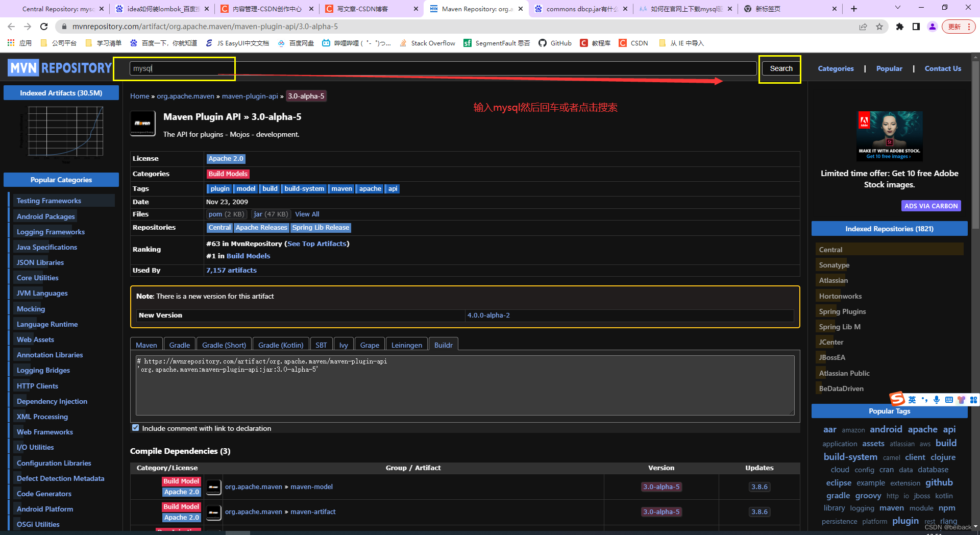
Task: Click Sogou input method S icon
Action: tap(897, 399)
